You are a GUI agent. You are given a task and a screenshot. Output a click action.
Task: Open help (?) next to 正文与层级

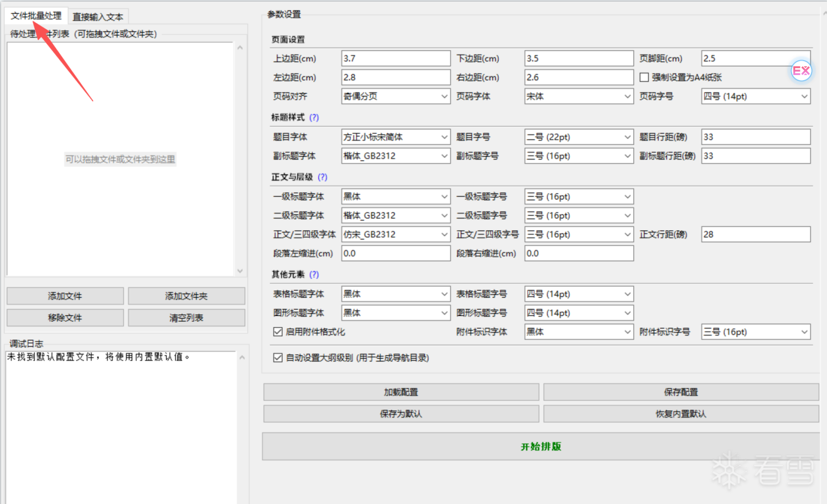coord(323,177)
